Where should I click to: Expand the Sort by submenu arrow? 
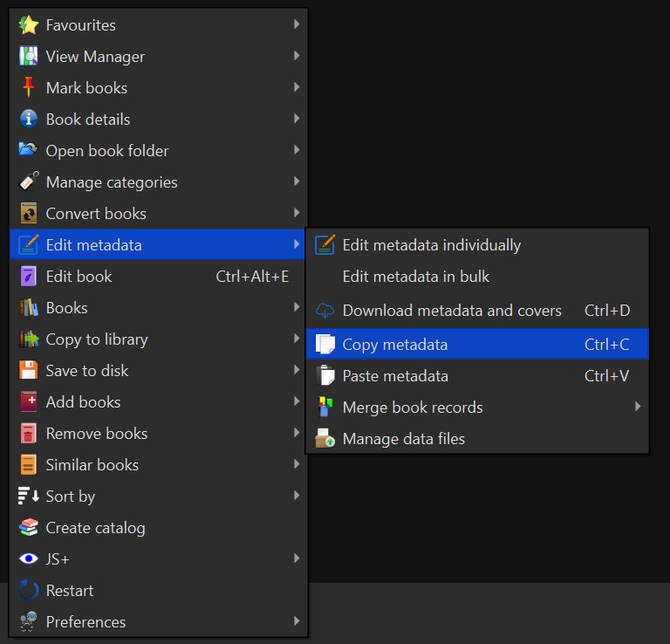coord(297,496)
